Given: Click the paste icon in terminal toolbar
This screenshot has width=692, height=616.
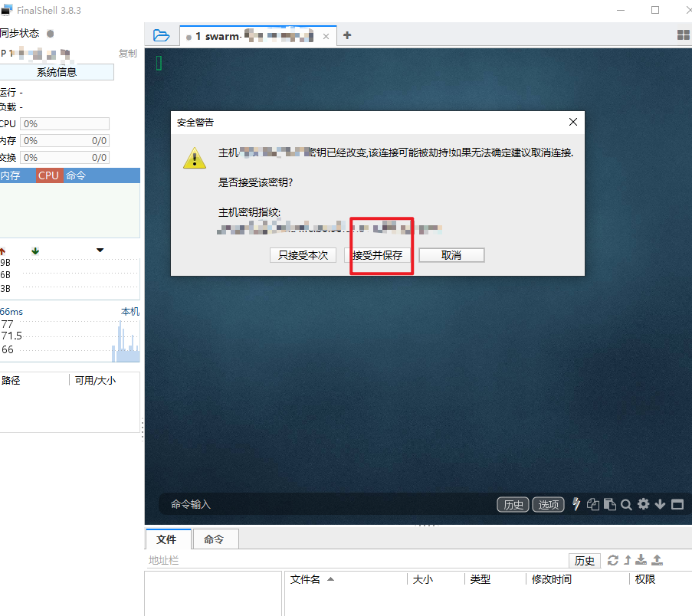Looking at the screenshot, I should coord(610,504).
